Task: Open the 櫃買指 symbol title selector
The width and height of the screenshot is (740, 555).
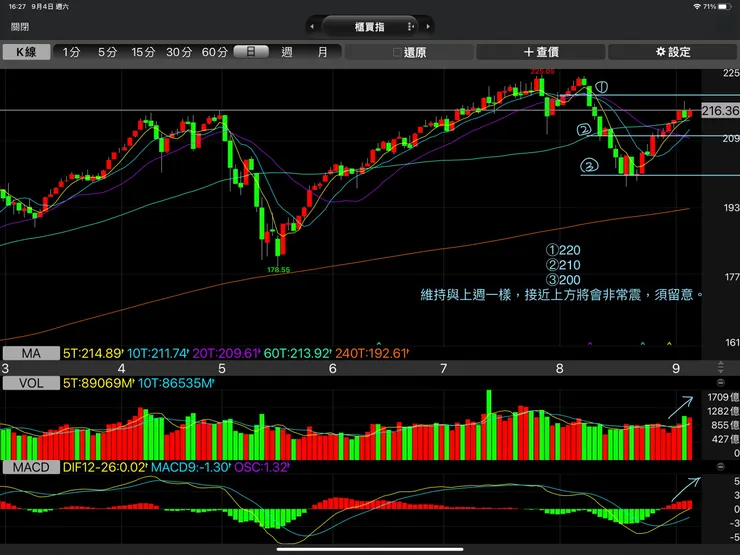Action: [x=370, y=27]
